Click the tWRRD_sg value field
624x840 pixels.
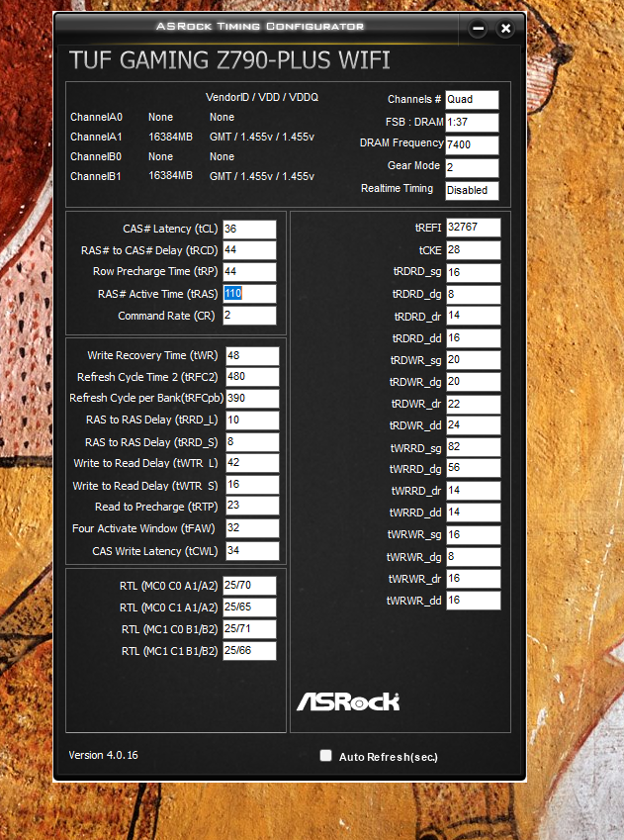point(474,447)
